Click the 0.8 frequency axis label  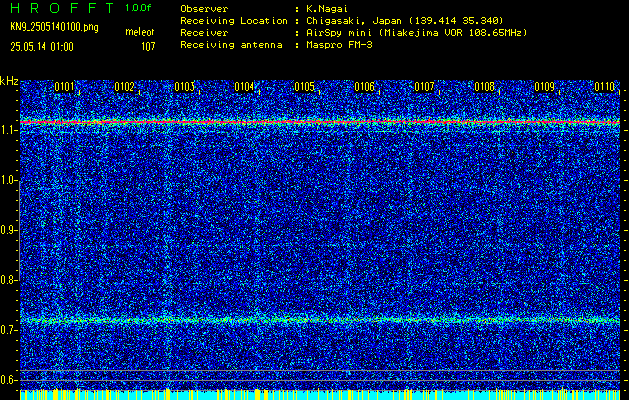tap(8, 280)
